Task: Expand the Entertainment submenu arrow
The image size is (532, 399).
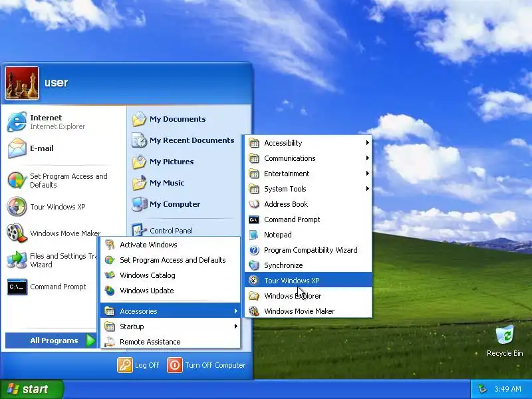Action: pyautogui.click(x=368, y=174)
